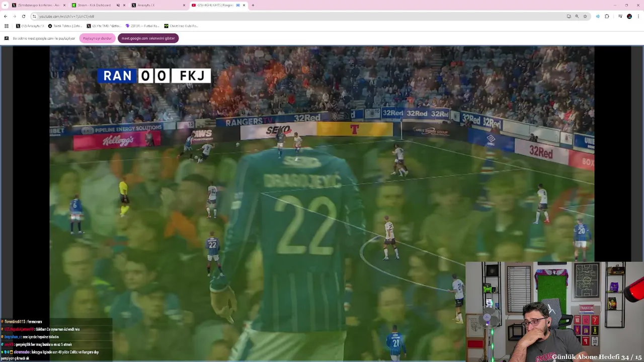Open the Extensions puzzle icon
Screen dimensions: 644x362
pyautogui.click(x=607, y=16)
